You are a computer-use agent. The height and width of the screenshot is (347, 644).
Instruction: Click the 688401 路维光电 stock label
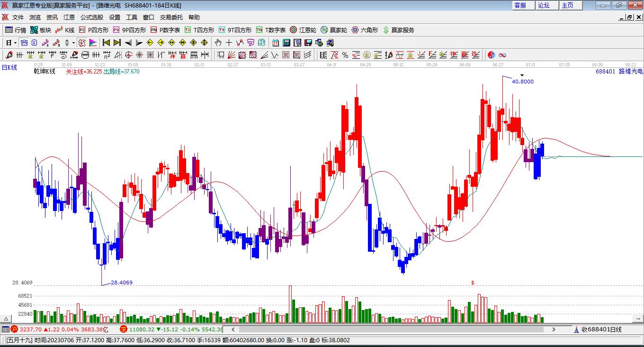coord(619,71)
